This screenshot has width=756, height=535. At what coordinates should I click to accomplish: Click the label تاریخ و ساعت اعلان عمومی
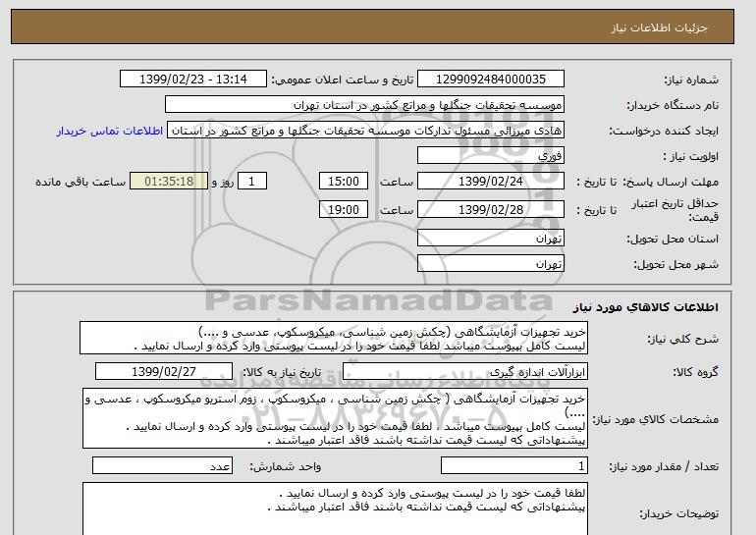343,80
